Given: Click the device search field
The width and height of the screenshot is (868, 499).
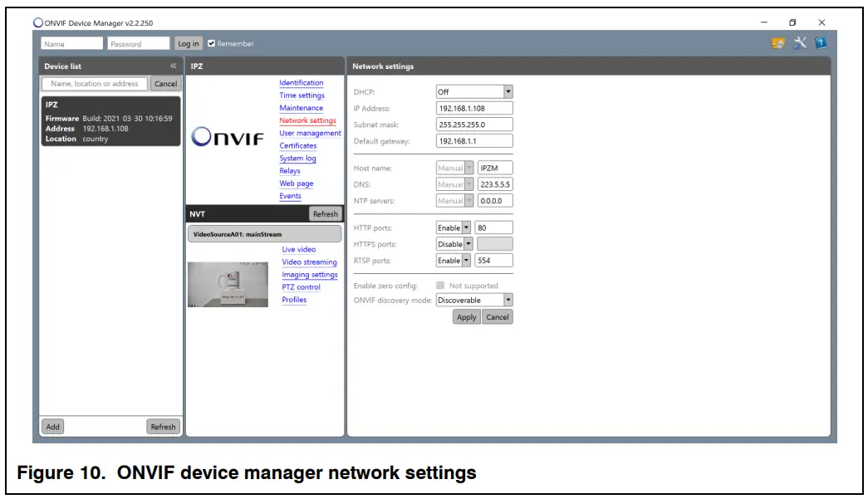Looking at the screenshot, I should tap(95, 84).
